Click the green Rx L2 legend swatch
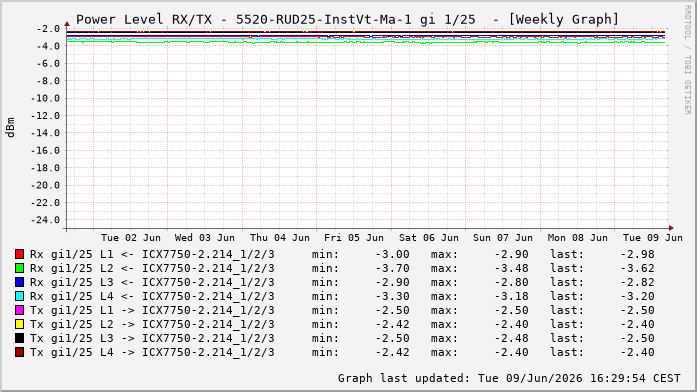Screen dimensions: 697x392 (19, 268)
